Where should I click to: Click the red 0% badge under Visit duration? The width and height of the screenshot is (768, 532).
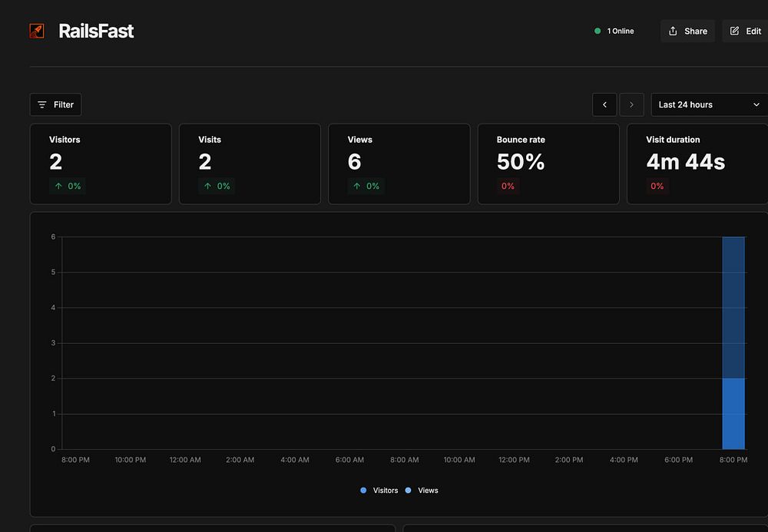click(657, 186)
